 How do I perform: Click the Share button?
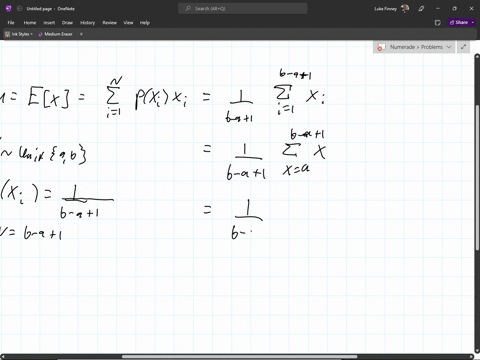(x=459, y=22)
